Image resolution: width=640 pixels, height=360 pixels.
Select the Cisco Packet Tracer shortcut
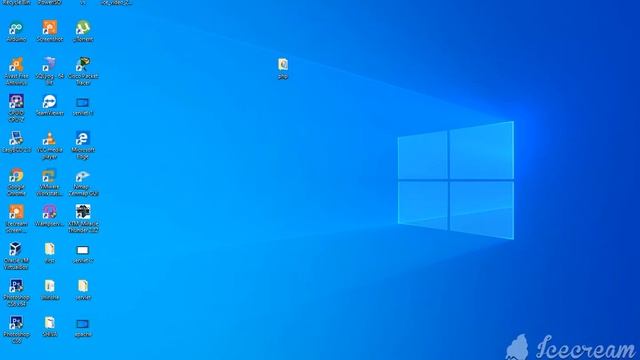pos(83,71)
